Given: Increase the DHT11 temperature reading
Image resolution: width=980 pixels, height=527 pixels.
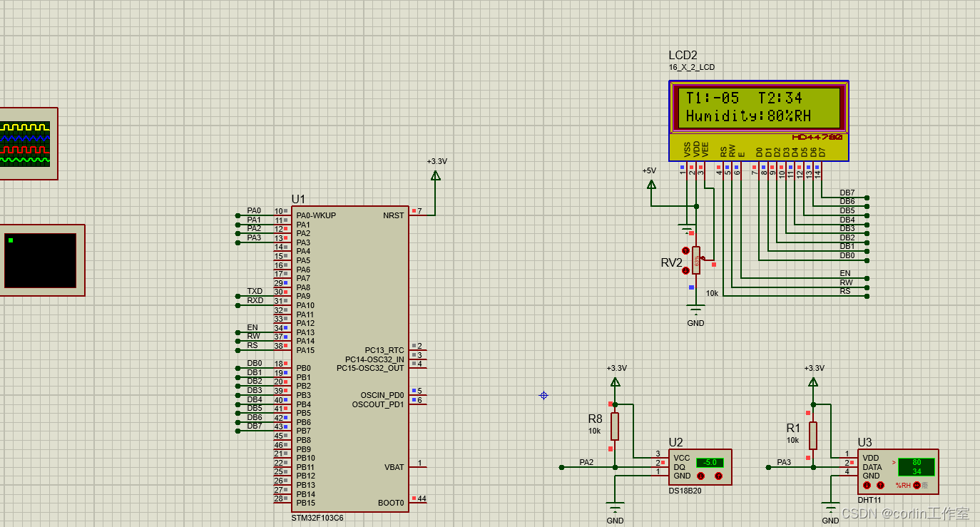Looking at the screenshot, I should [879, 486].
